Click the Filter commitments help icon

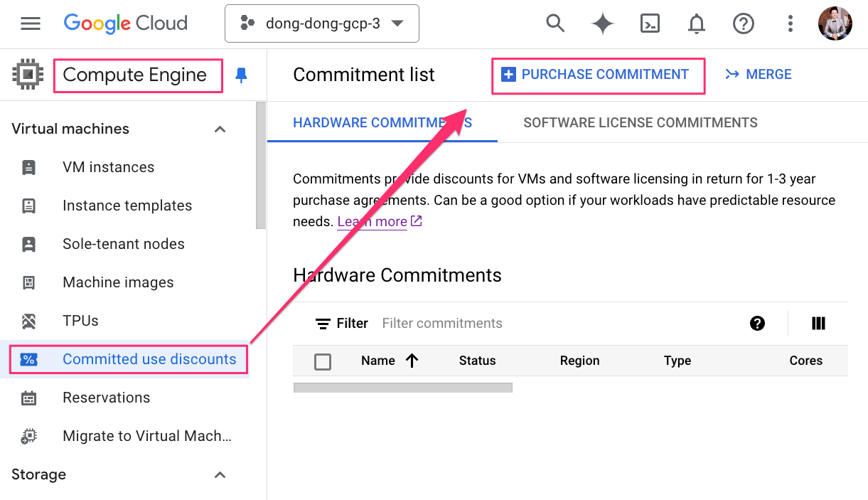click(x=757, y=323)
